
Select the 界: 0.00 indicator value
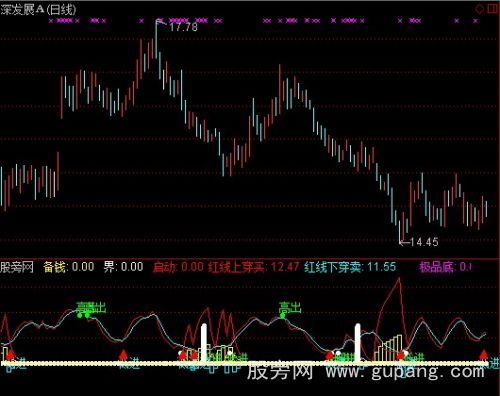click(x=123, y=267)
